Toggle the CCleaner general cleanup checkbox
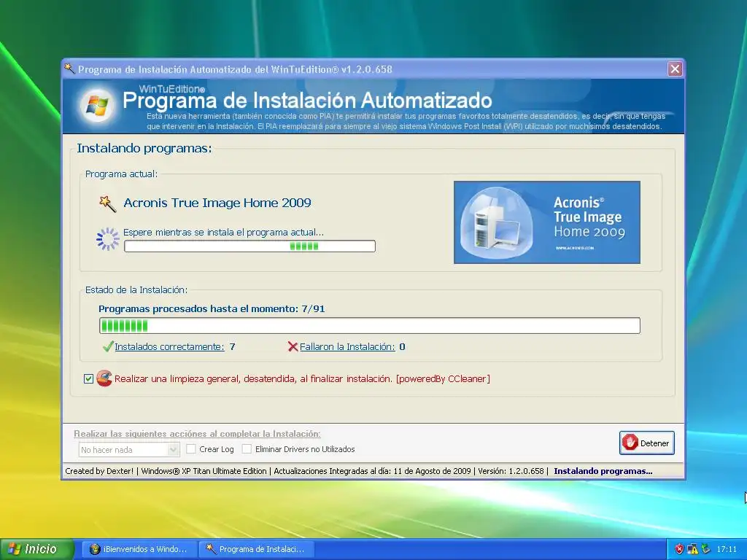 (x=88, y=378)
